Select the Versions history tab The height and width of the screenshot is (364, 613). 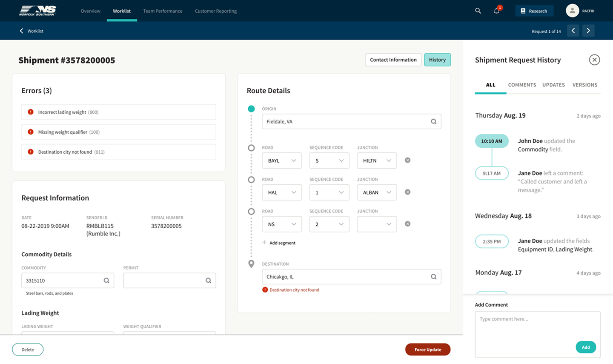585,85
